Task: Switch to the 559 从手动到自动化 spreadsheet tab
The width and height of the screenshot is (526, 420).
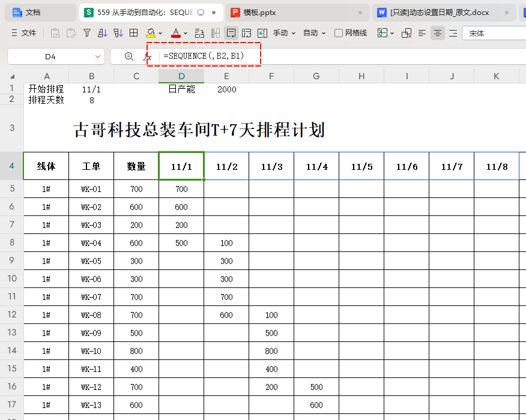Action: (x=151, y=13)
